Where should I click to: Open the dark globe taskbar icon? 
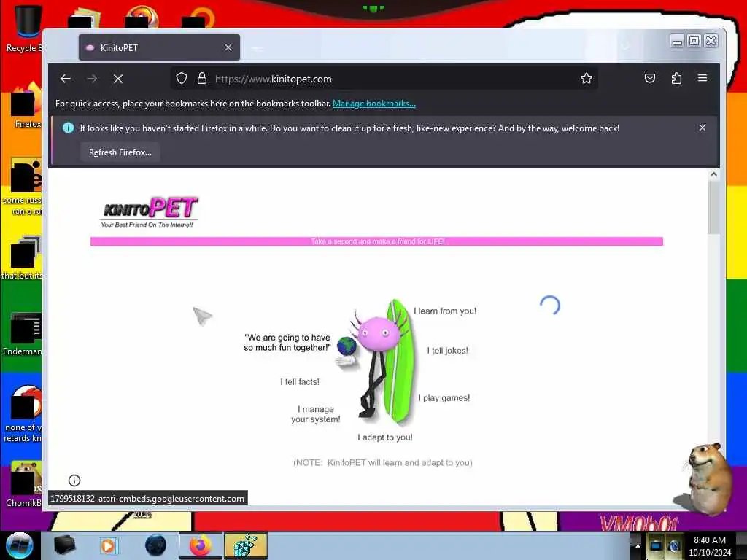click(156, 545)
